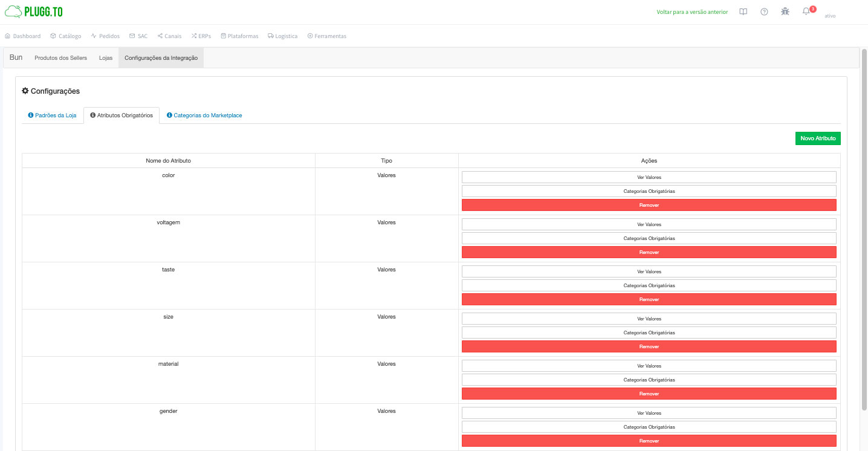This screenshot has height=451, width=868.
Task: Expand the Canais navigation menu
Action: click(169, 36)
